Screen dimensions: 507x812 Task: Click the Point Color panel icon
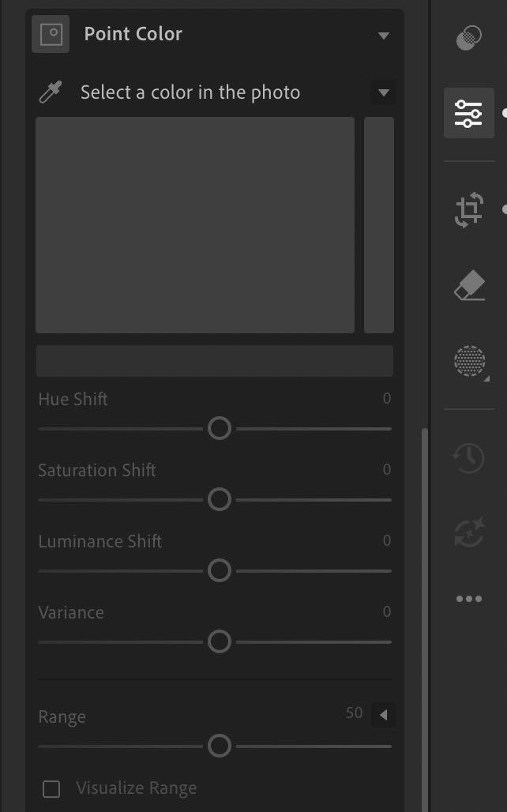[51, 34]
